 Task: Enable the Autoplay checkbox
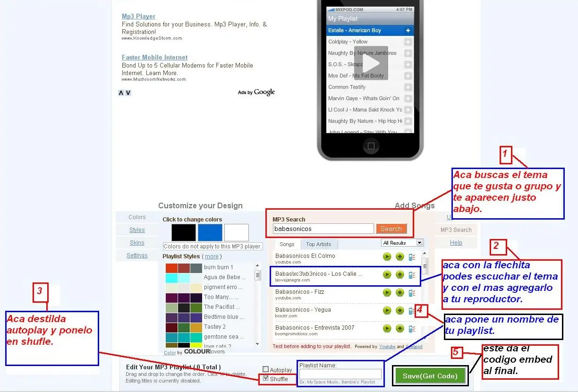tap(265, 370)
